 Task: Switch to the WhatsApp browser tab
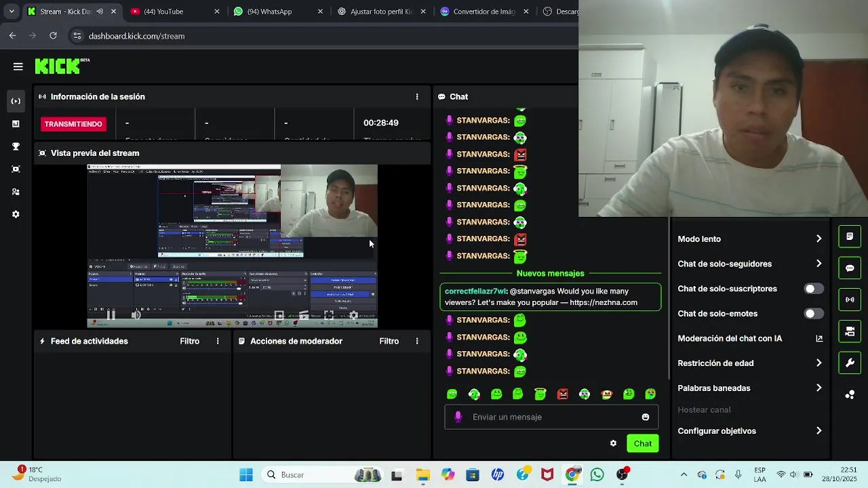click(278, 12)
